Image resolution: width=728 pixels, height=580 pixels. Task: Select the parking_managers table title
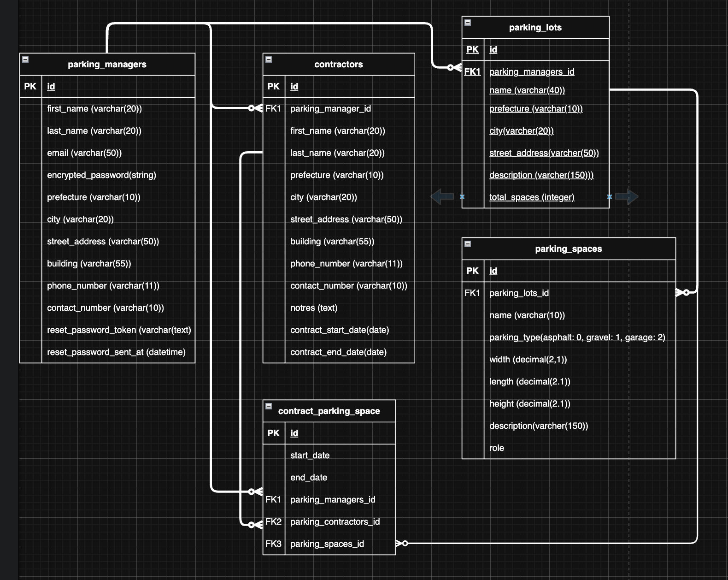point(107,65)
